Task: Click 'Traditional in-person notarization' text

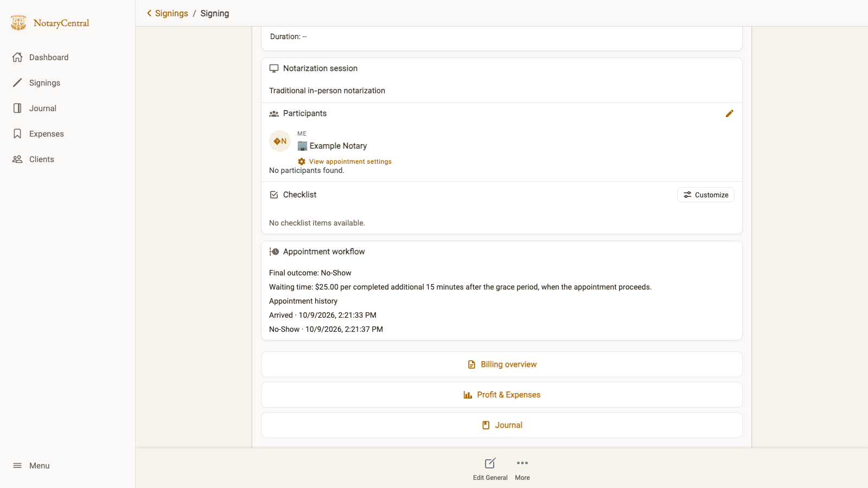Action: [x=327, y=91]
